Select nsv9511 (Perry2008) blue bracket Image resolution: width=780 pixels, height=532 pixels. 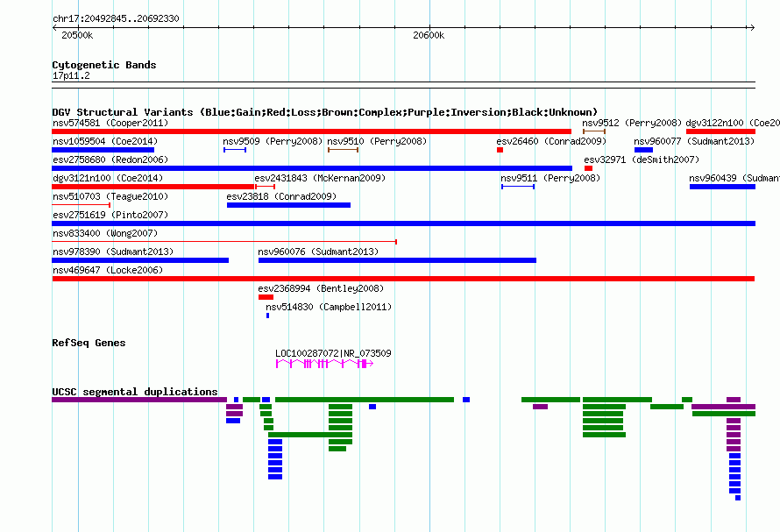point(518,187)
